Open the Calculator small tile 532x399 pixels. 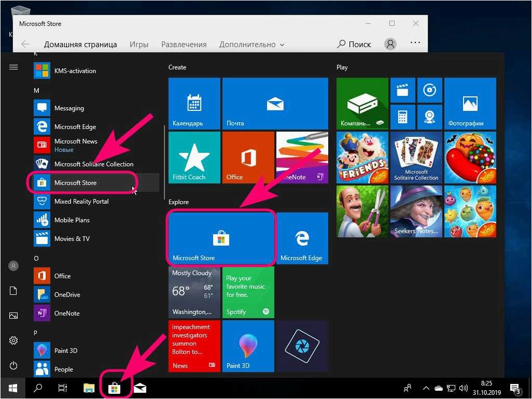click(403, 117)
